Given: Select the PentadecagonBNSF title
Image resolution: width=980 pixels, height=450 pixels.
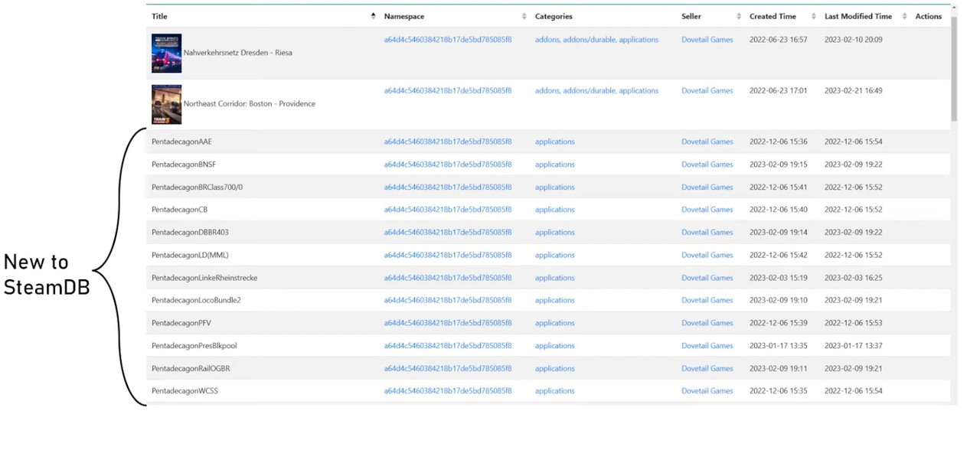Looking at the screenshot, I should coord(184,165).
